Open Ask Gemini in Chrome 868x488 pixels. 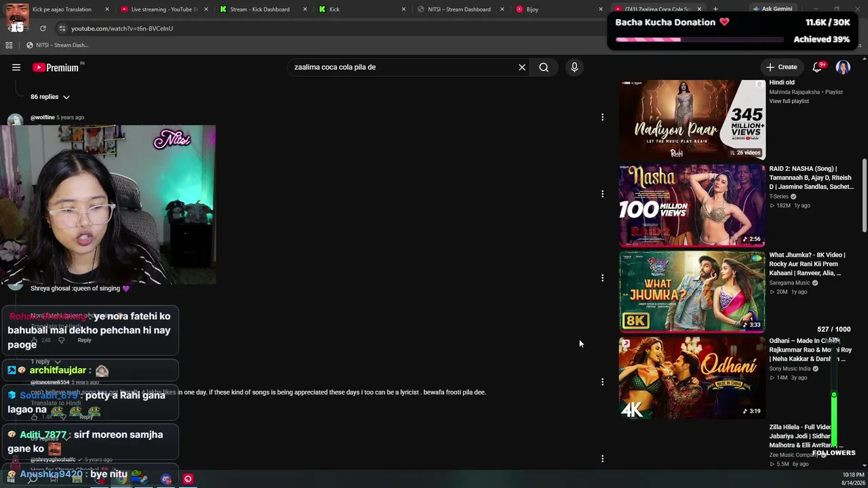[772, 9]
